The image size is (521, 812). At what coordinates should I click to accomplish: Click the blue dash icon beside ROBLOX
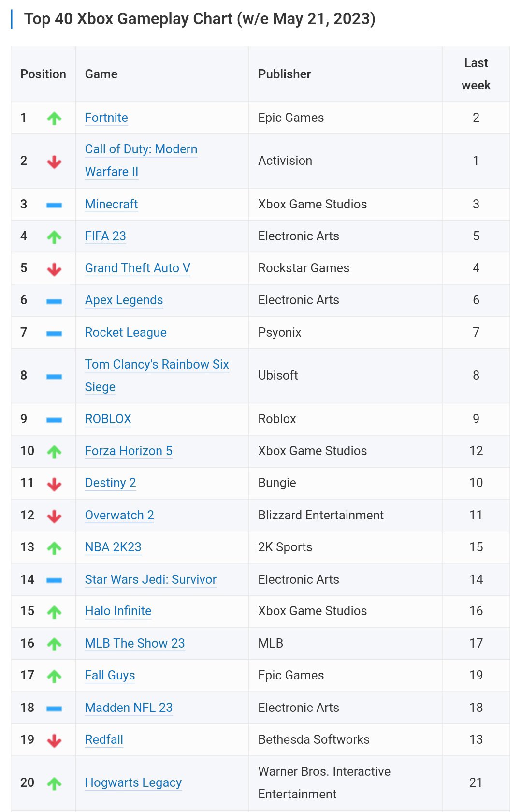54,420
